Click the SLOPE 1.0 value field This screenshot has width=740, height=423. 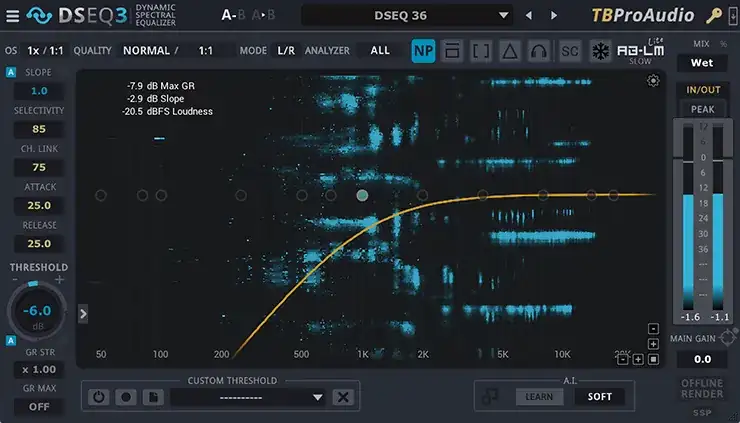pos(39,91)
